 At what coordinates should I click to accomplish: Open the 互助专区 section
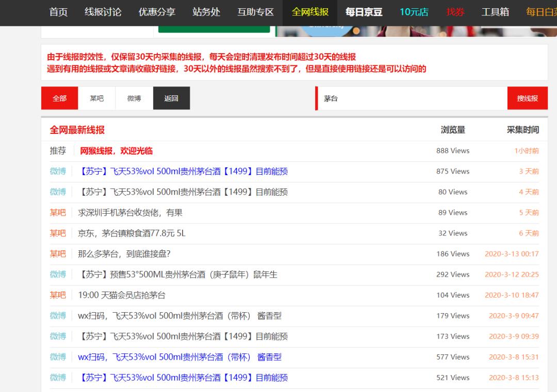pos(255,13)
